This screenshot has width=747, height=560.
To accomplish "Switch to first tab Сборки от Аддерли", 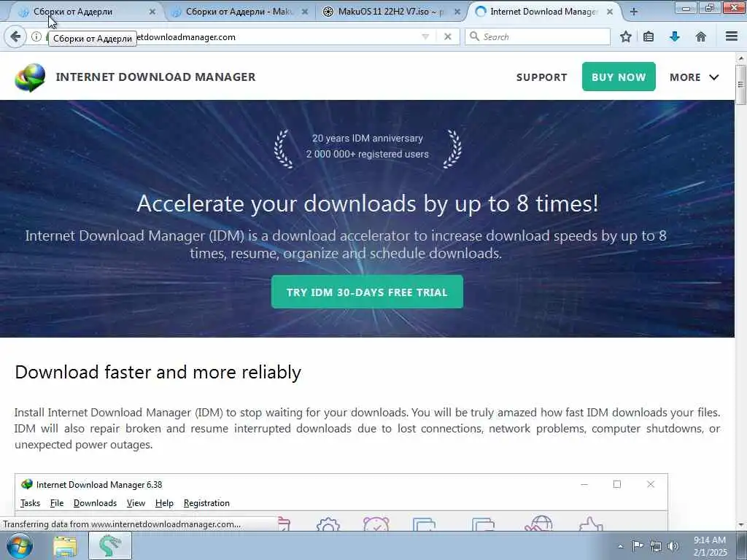I will (86, 12).
